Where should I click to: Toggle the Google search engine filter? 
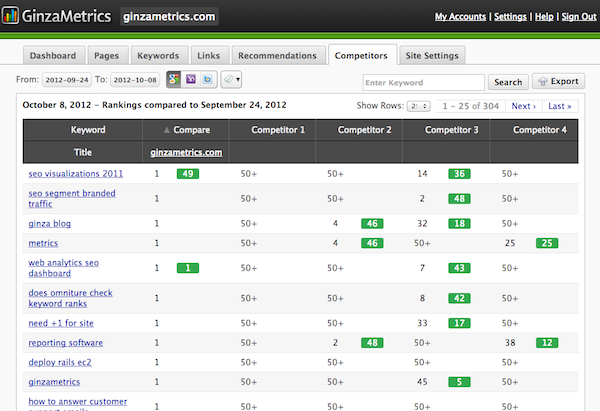tap(174, 79)
